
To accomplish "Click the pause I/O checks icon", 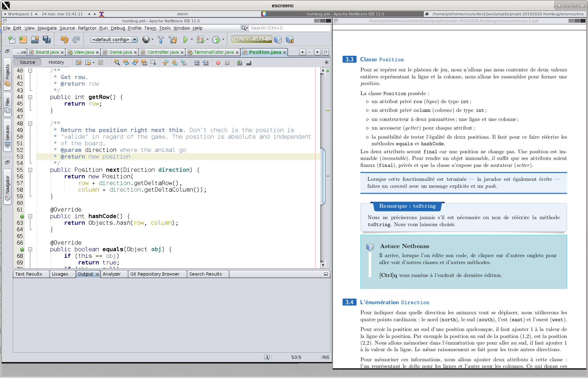I will click(x=290, y=39).
